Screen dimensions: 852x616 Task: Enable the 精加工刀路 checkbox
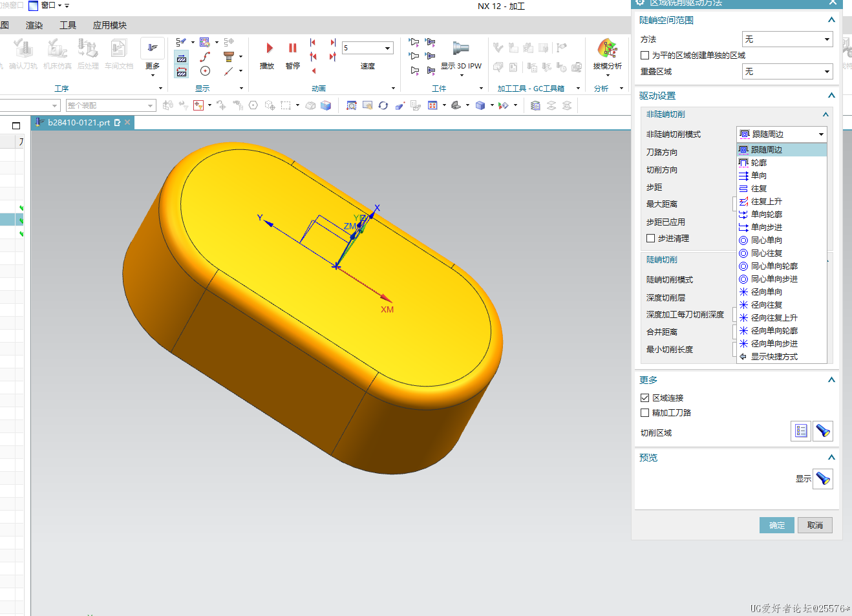(x=644, y=413)
